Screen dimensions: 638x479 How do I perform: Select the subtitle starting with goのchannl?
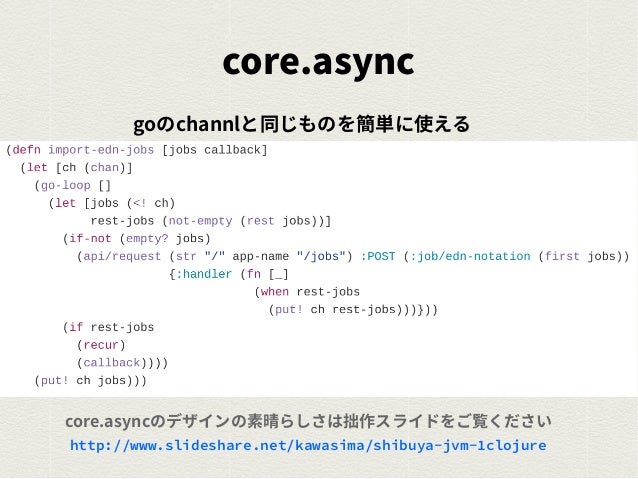[302, 124]
